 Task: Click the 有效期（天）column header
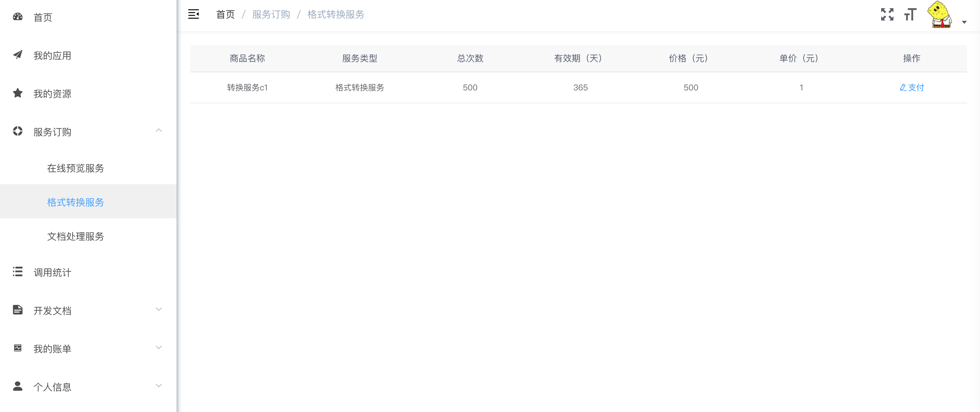click(x=580, y=58)
